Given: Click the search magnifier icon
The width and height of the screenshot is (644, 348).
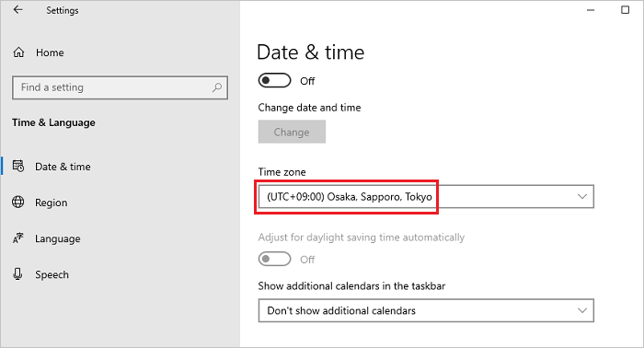Looking at the screenshot, I should point(217,87).
